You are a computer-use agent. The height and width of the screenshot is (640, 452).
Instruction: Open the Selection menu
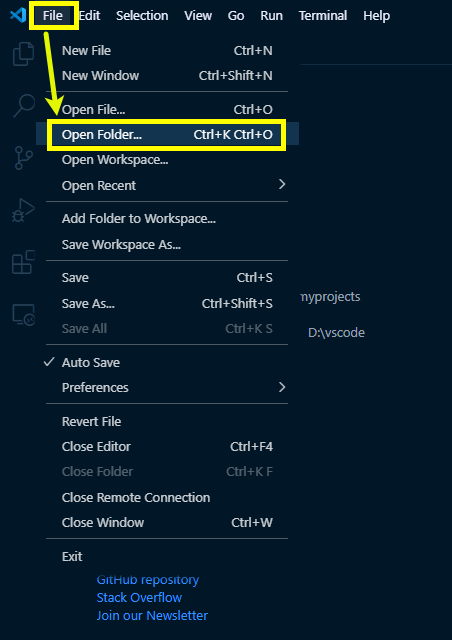coord(142,16)
